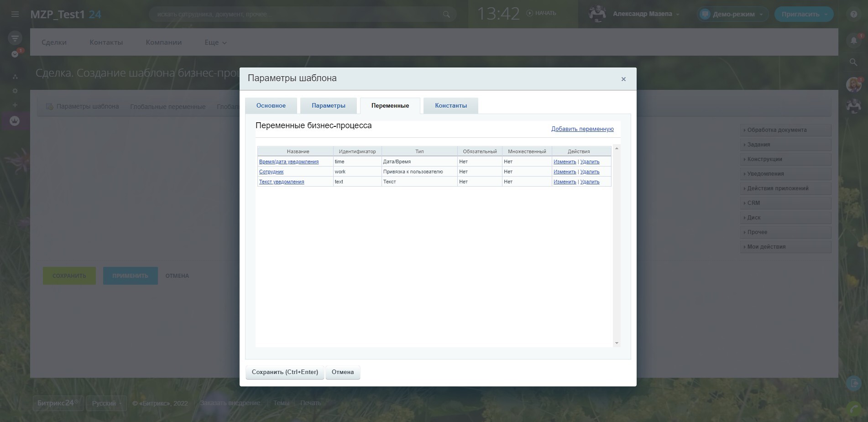Open the hamburger main menu icon

coord(15,14)
